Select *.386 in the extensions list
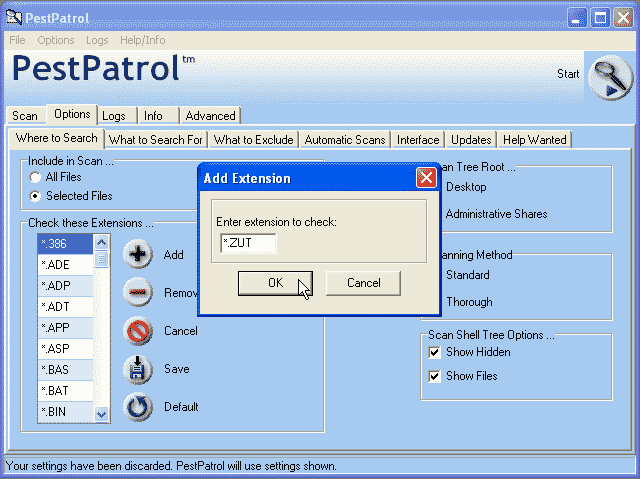640x479 pixels. point(65,244)
